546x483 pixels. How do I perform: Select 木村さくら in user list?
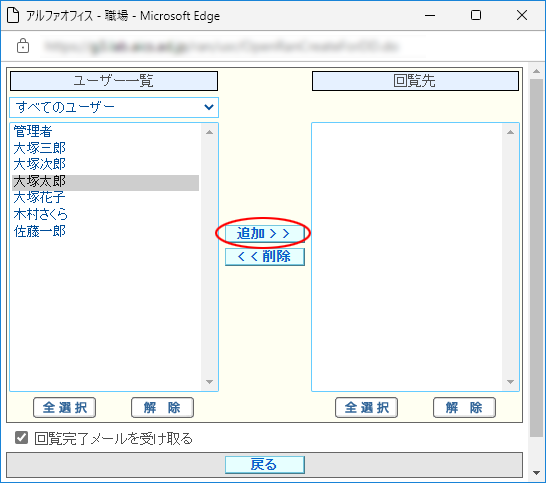point(40,214)
